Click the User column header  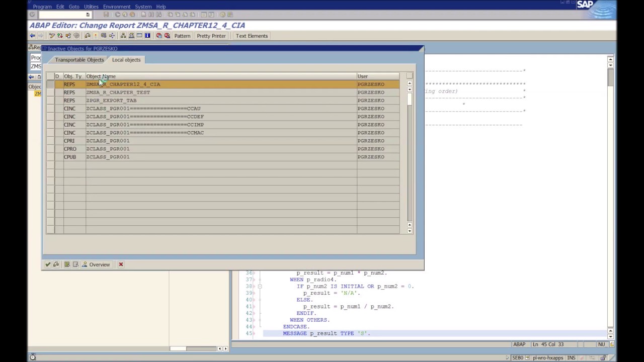point(378,76)
